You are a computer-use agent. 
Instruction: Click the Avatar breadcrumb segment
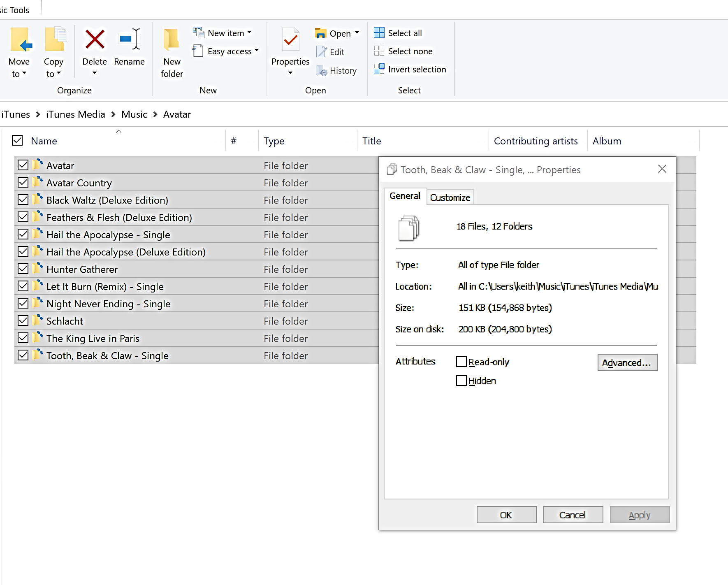pyautogui.click(x=177, y=114)
